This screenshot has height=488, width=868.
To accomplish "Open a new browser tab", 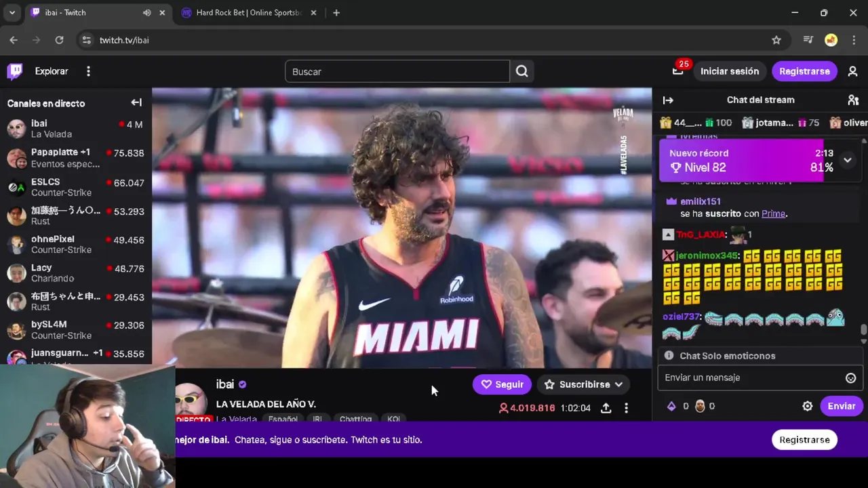I will pyautogui.click(x=336, y=13).
